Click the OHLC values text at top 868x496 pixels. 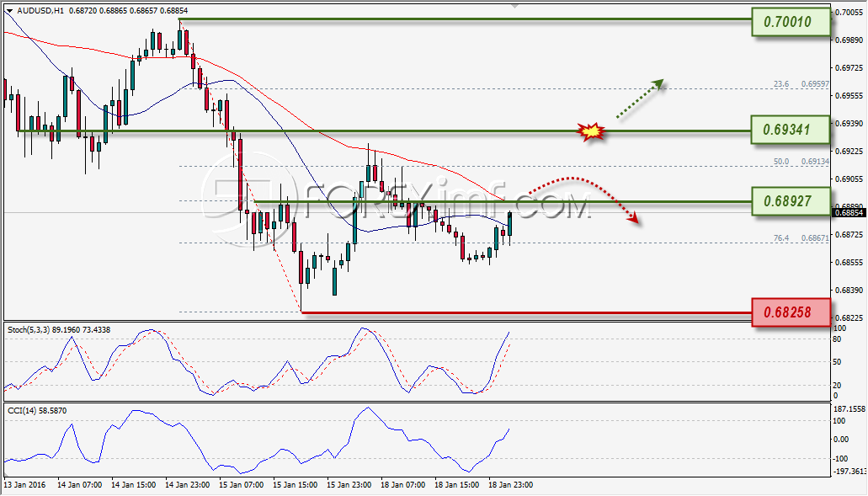click(129, 11)
